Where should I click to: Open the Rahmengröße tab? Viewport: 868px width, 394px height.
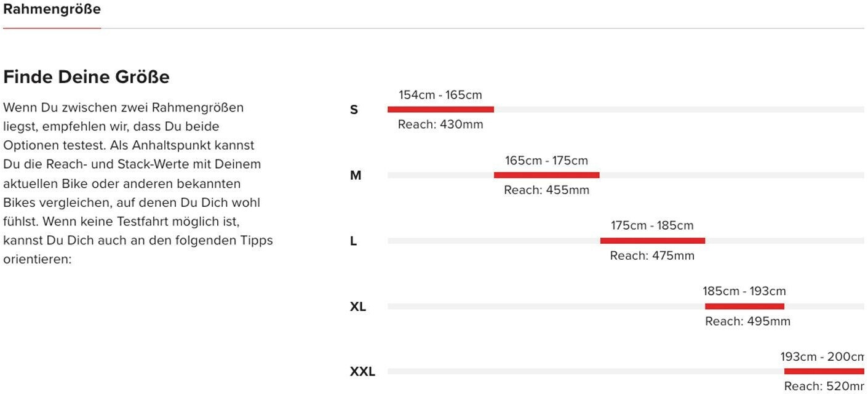(52, 10)
